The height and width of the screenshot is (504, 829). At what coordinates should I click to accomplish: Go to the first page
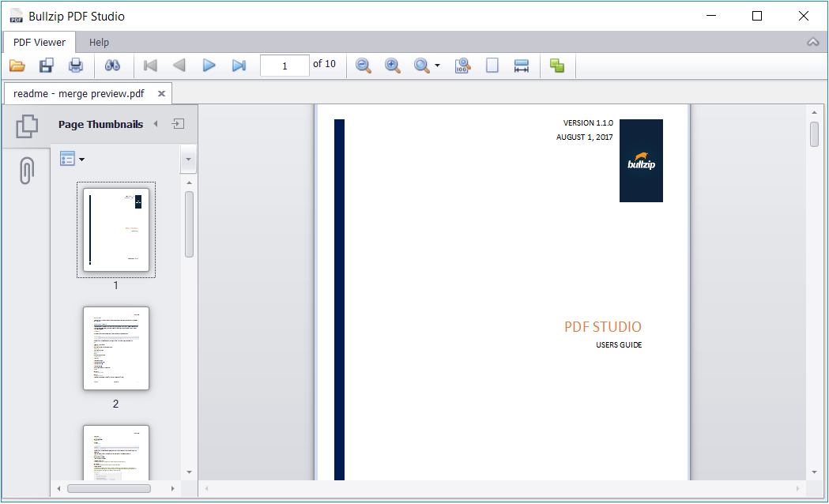coord(150,66)
